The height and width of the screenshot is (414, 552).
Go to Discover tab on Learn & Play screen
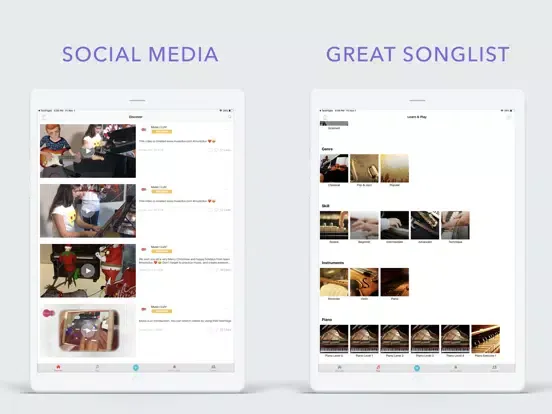[339, 368]
